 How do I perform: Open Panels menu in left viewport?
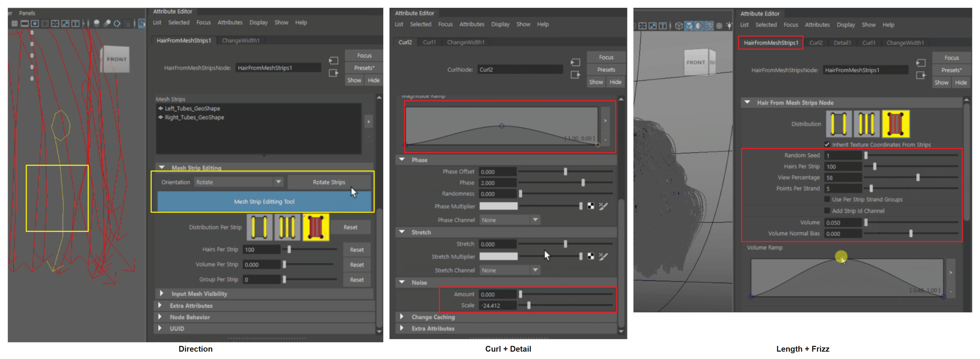tap(27, 13)
